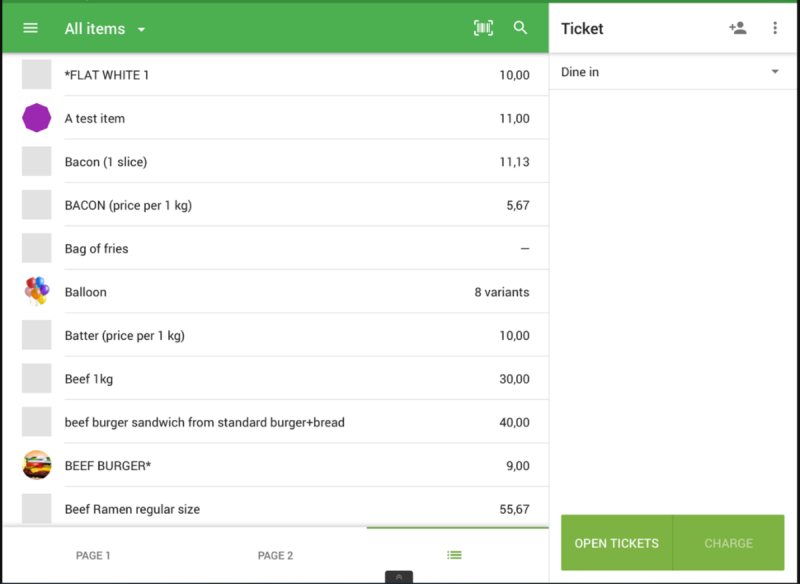Open item search magnifier

520,28
